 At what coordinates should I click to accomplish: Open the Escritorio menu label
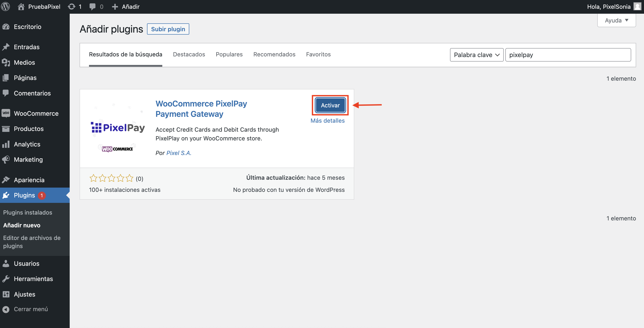pos(27,27)
